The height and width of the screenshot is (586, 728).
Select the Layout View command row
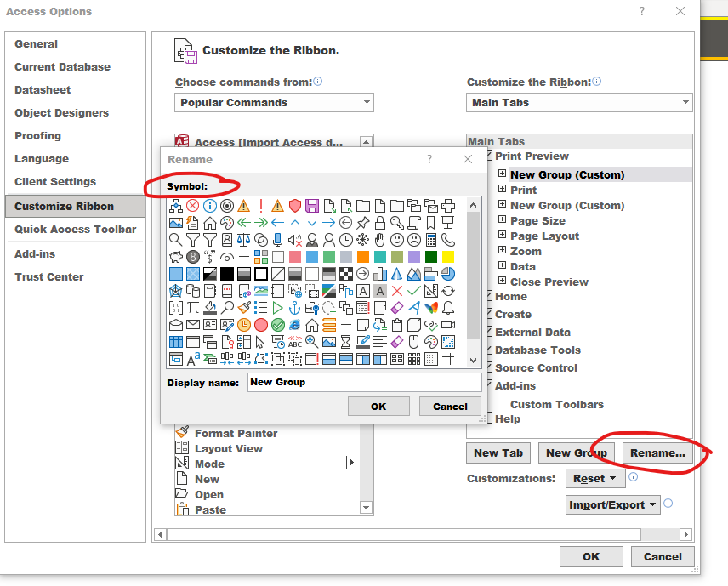tap(267, 448)
